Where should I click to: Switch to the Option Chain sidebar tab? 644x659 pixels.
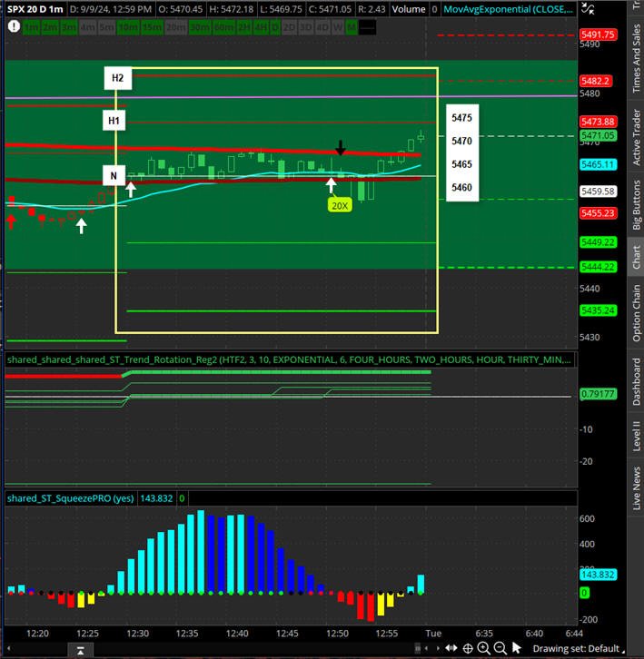(637, 313)
